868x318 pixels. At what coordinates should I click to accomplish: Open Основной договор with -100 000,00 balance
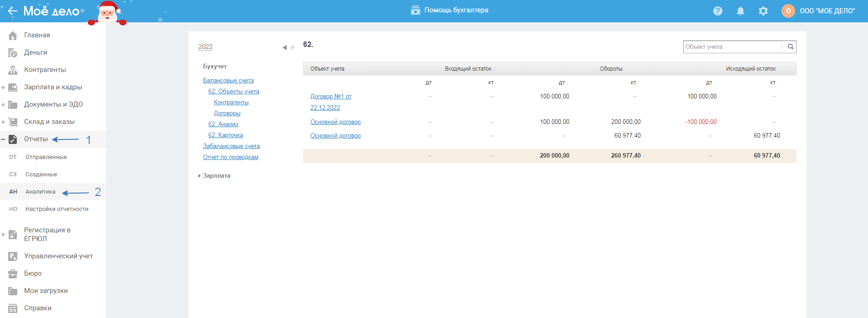335,122
